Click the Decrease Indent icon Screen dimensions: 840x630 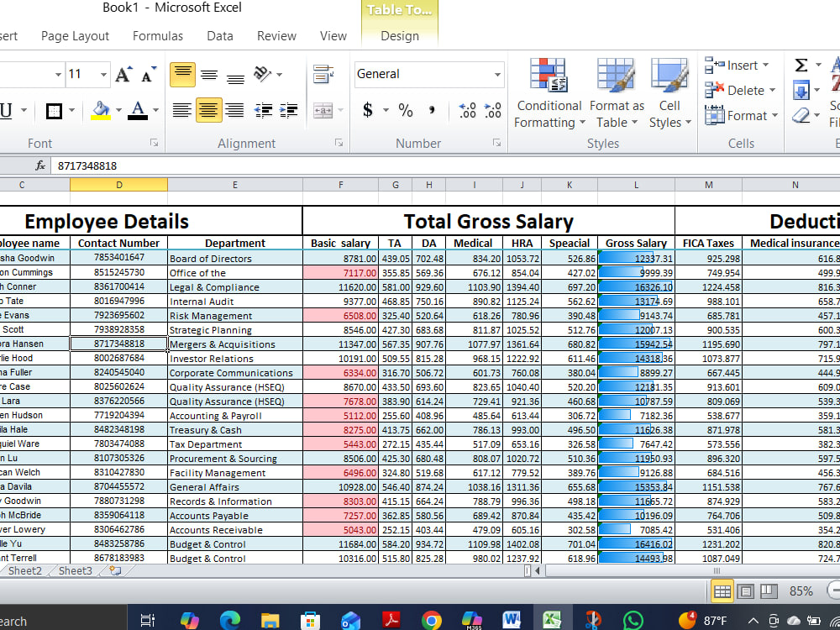(x=263, y=110)
